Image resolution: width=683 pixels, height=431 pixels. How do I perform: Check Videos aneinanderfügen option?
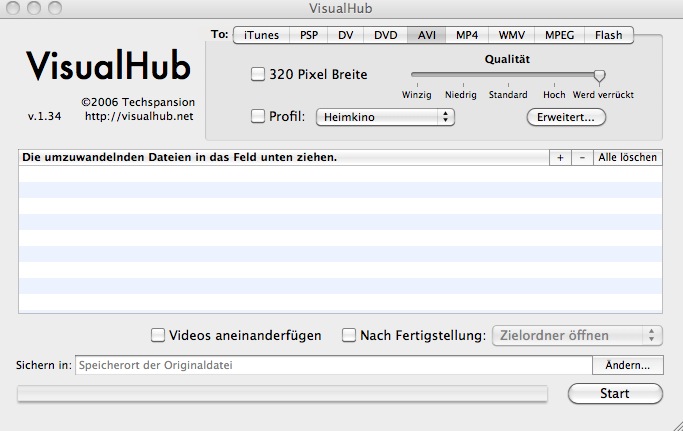pos(158,335)
